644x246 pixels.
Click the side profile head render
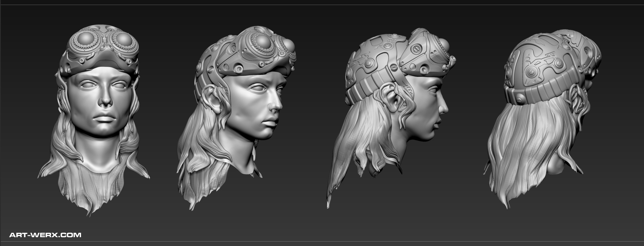(391, 118)
